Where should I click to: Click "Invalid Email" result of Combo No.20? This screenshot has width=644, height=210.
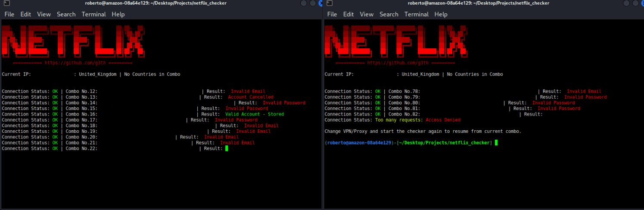tap(221, 137)
